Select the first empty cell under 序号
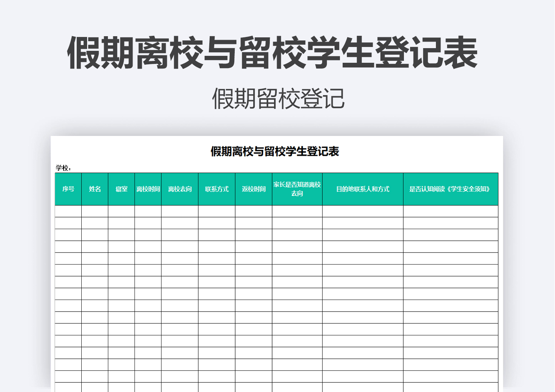This screenshot has width=555, height=392. point(68,211)
